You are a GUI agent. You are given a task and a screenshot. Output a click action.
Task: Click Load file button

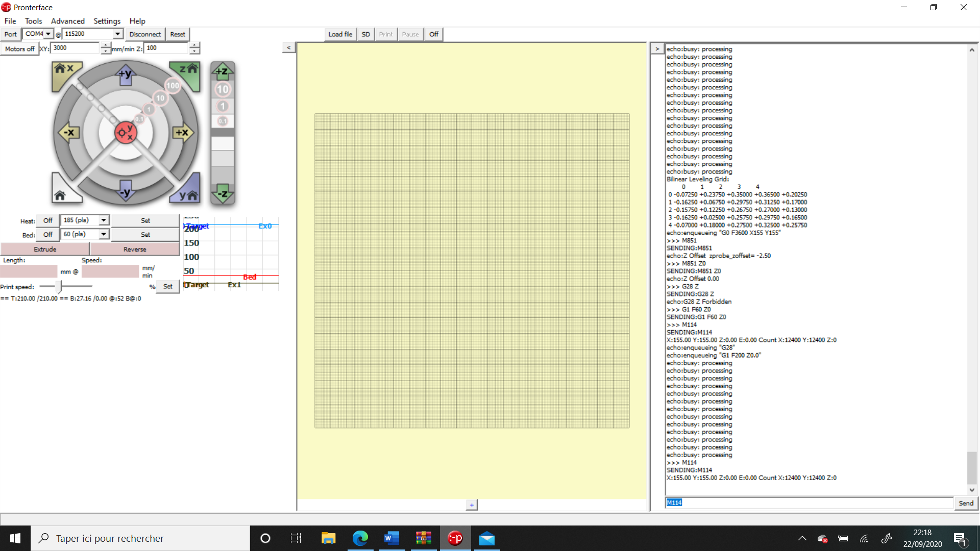click(x=340, y=34)
